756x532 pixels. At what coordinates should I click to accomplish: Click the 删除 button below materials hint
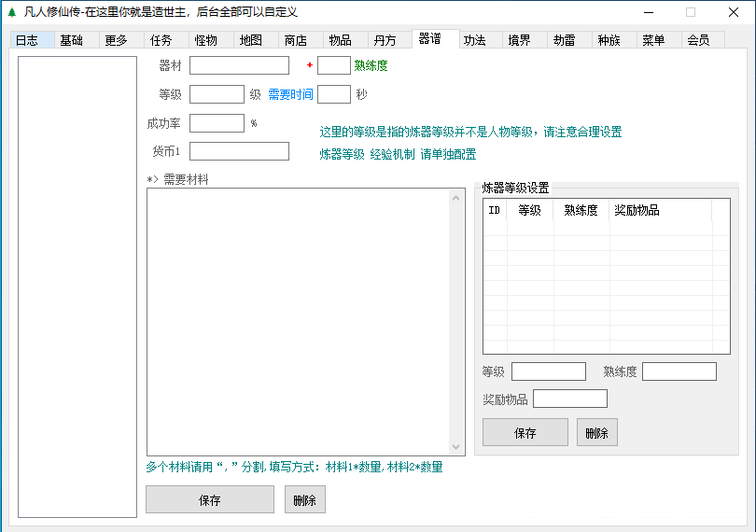[304, 499]
